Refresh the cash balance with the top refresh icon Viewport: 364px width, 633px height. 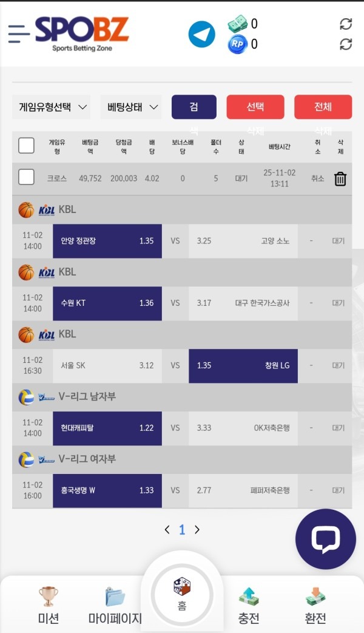click(x=346, y=24)
